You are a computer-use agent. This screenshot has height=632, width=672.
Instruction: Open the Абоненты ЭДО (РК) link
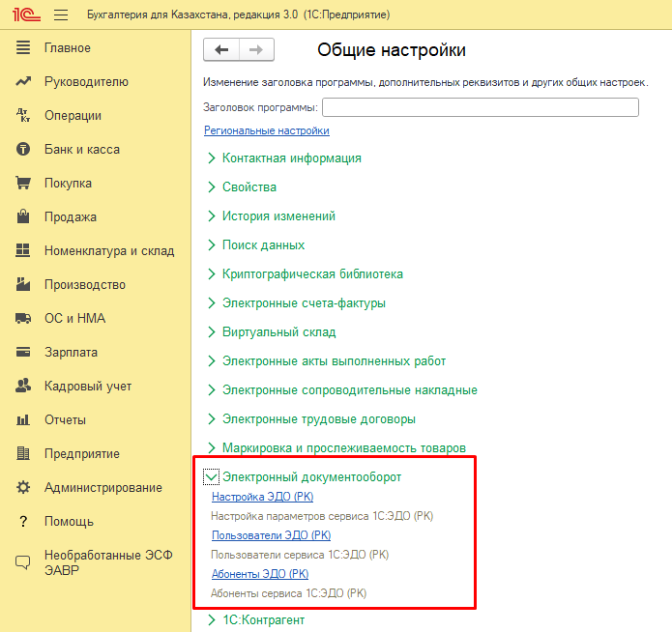click(x=260, y=574)
